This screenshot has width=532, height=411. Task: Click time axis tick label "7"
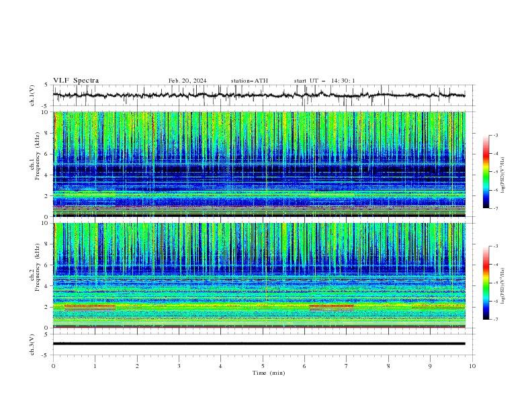pos(347,366)
